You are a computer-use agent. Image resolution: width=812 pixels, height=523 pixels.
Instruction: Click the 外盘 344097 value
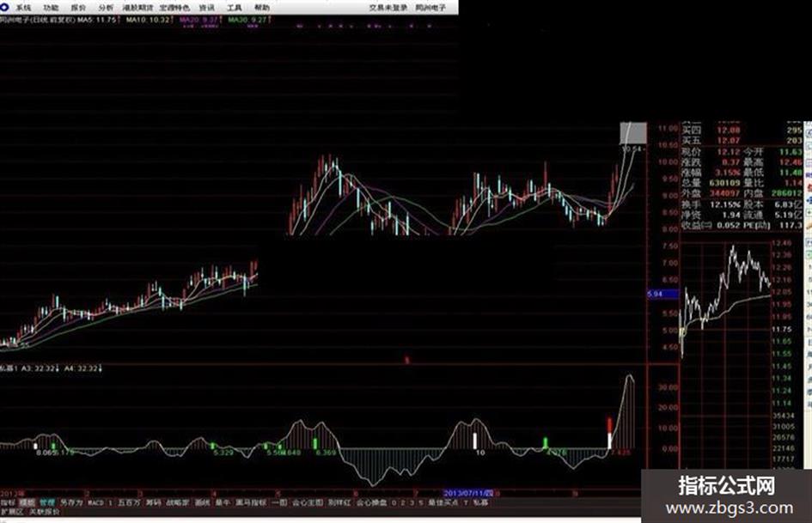[x=725, y=193]
